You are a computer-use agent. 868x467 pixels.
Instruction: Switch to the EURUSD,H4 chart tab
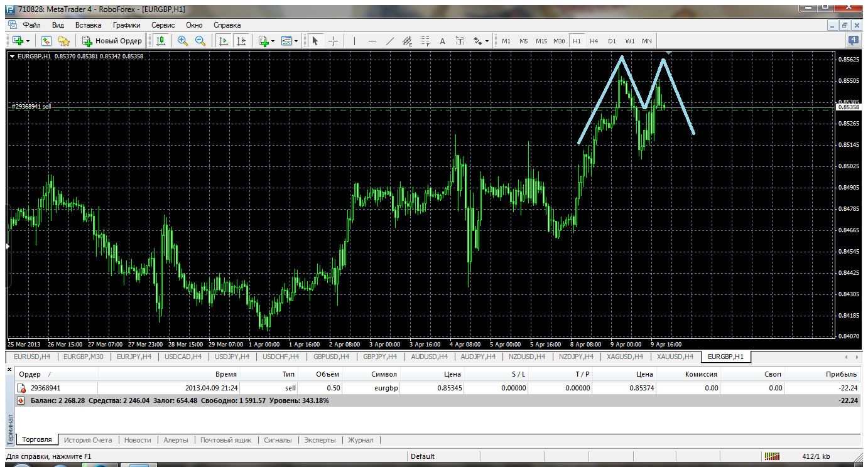pyautogui.click(x=31, y=357)
